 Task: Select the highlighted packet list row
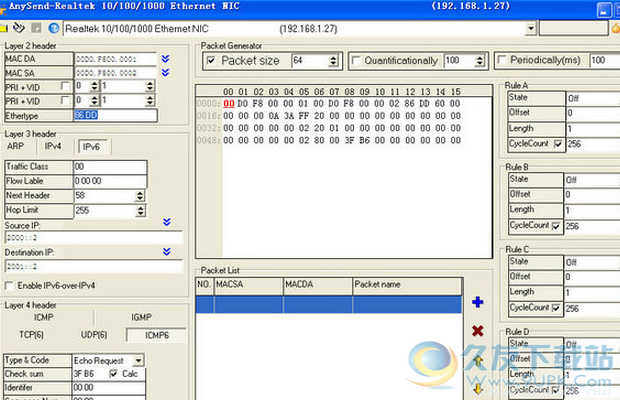(x=329, y=304)
